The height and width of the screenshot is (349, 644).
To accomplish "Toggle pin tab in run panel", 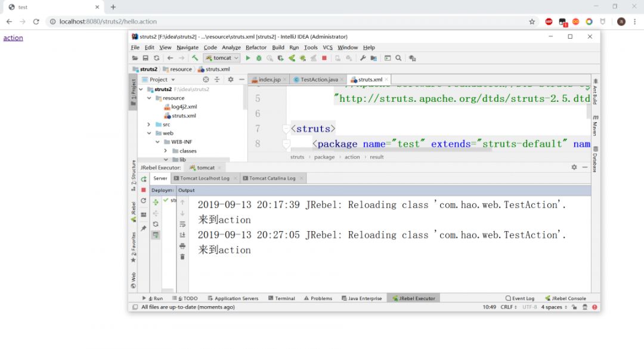I will point(144,228).
